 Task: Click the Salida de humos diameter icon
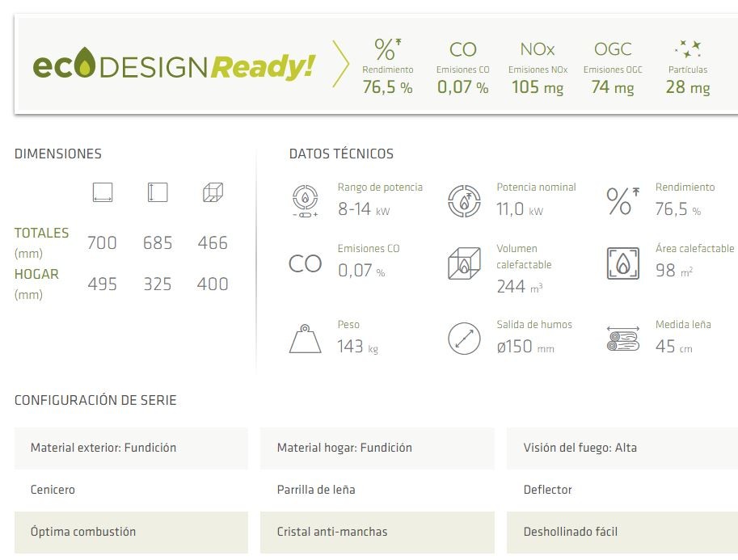coord(464,339)
